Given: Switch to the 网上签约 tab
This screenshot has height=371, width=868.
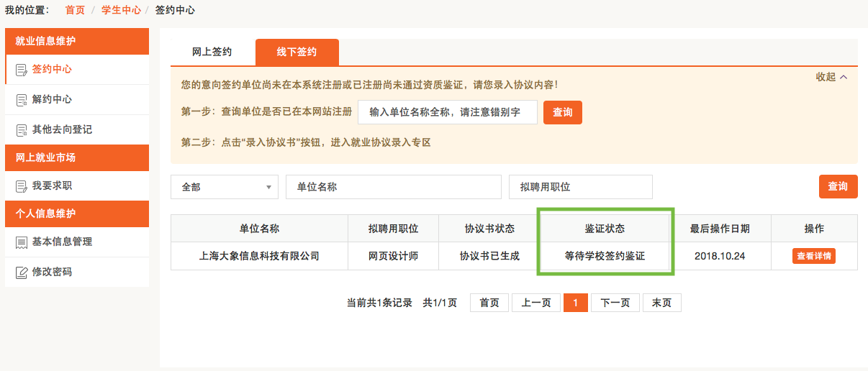Looking at the screenshot, I should (212, 52).
